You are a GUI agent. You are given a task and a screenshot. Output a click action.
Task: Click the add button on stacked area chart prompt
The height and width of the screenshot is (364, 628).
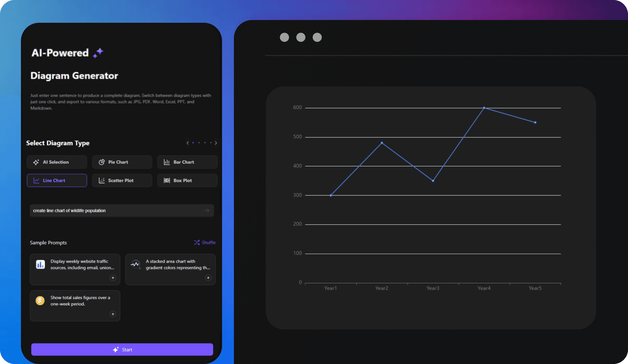pos(208,277)
